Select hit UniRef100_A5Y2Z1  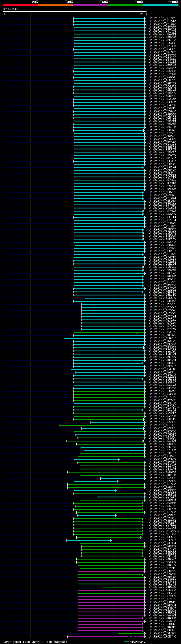coord(162,304)
